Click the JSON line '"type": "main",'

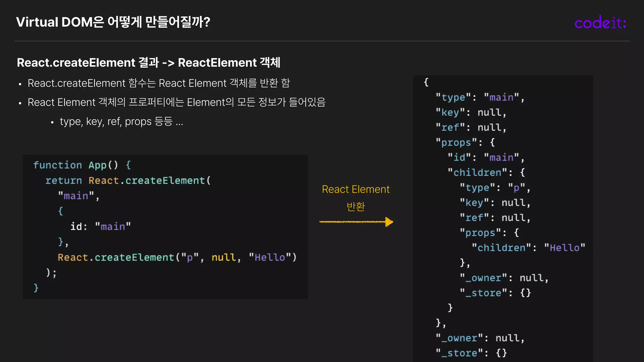480,97
